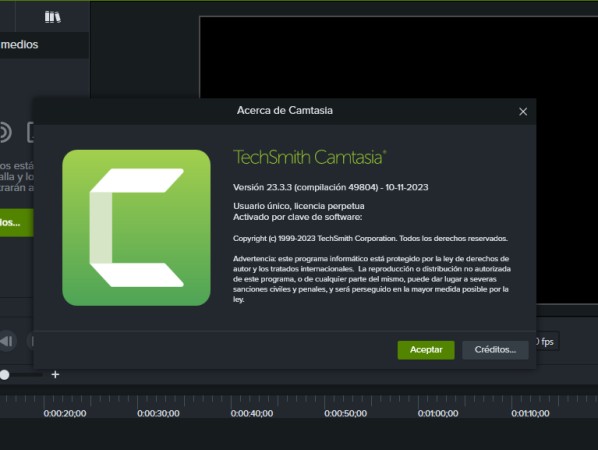Click the 'Acerca de Camtasia' dialog title
Screen dimensions: 598x450
click(285, 110)
